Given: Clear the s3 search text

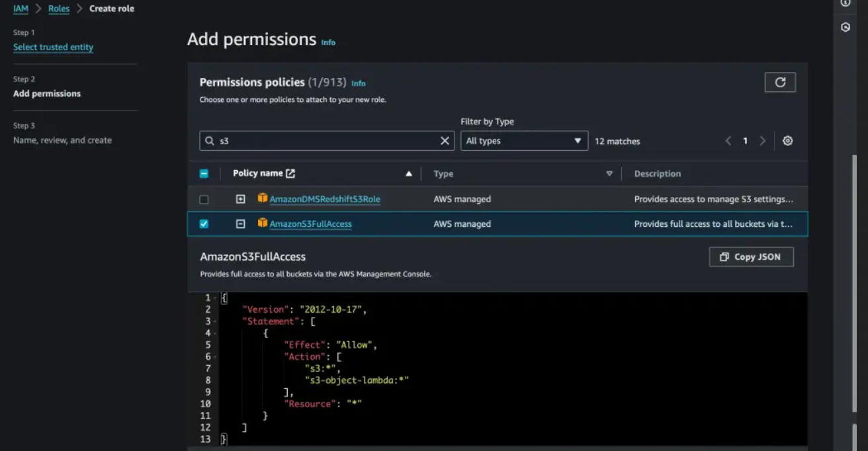Looking at the screenshot, I should tap(445, 141).
